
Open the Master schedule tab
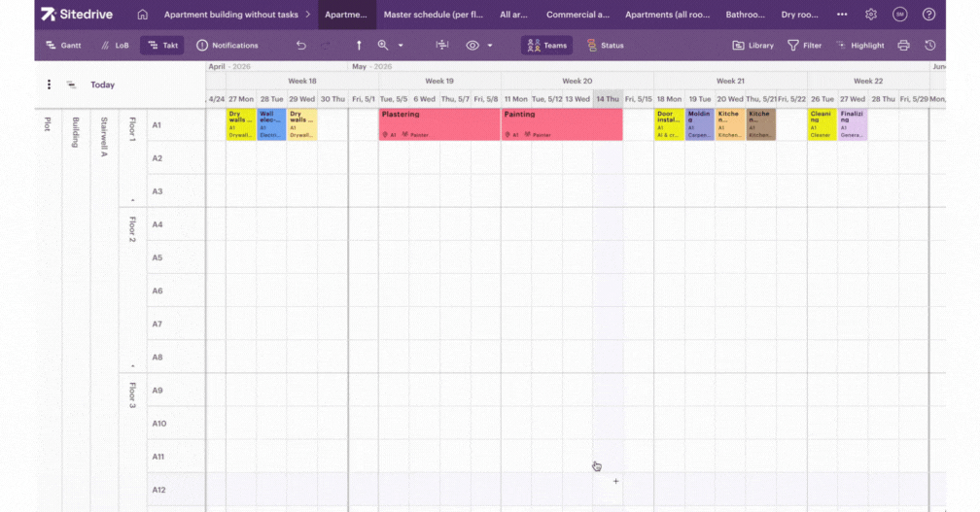[x=433, y=15]
